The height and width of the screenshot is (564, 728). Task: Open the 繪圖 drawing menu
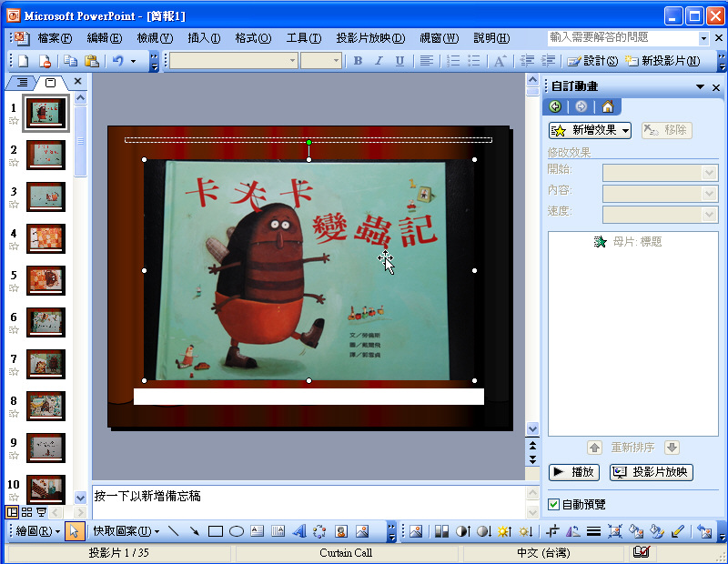click(x=37, y=530)
